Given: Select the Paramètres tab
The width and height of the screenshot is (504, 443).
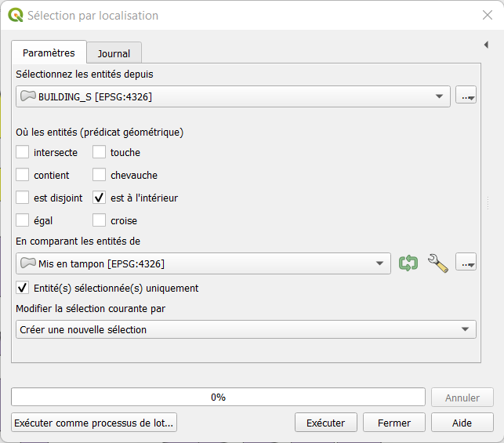Looking at the screenshot, I should point(49,53).
